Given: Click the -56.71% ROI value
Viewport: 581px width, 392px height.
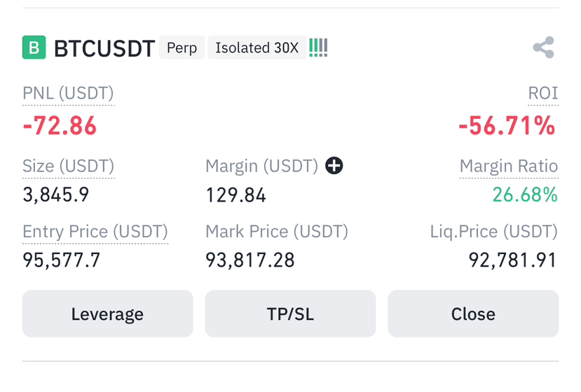Looking at the screenshot, I should click(507, 125).
